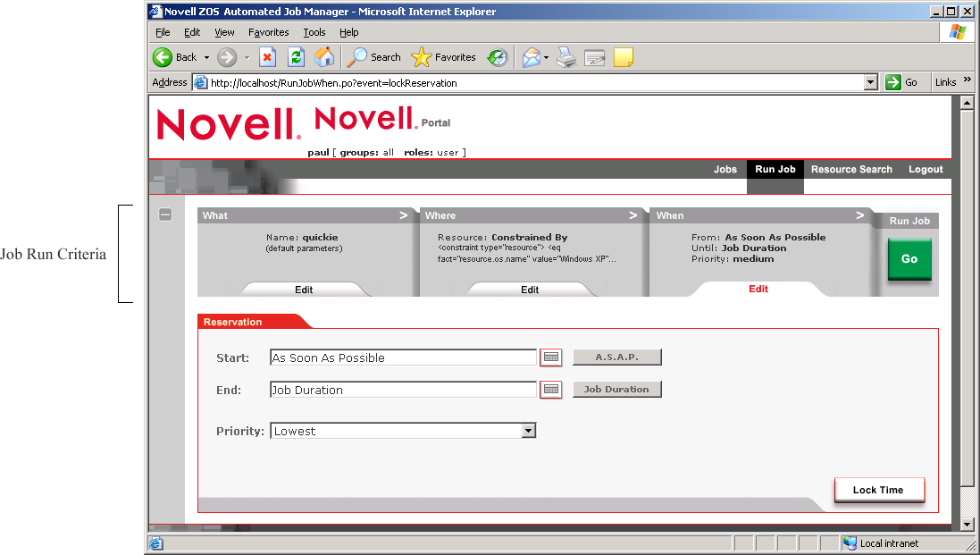The width and height of the screenshot is (980, 555).
Task: Click the Local intranet zone icon
Action: 850,543
